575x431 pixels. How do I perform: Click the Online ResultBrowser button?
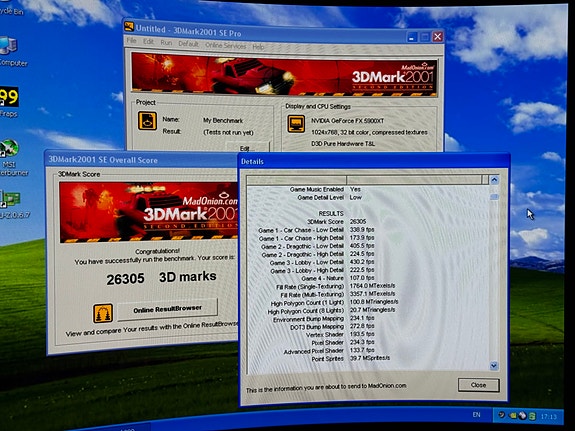(167, 309)
